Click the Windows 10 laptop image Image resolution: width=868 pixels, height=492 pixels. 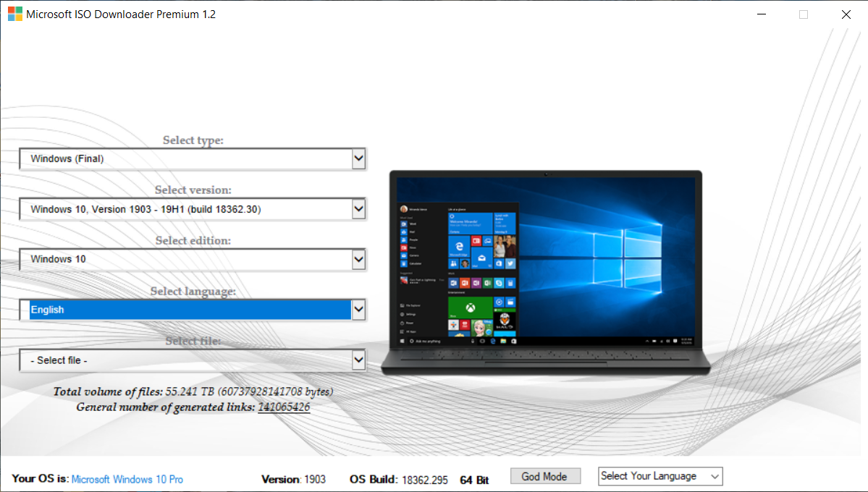coord(546,273)
